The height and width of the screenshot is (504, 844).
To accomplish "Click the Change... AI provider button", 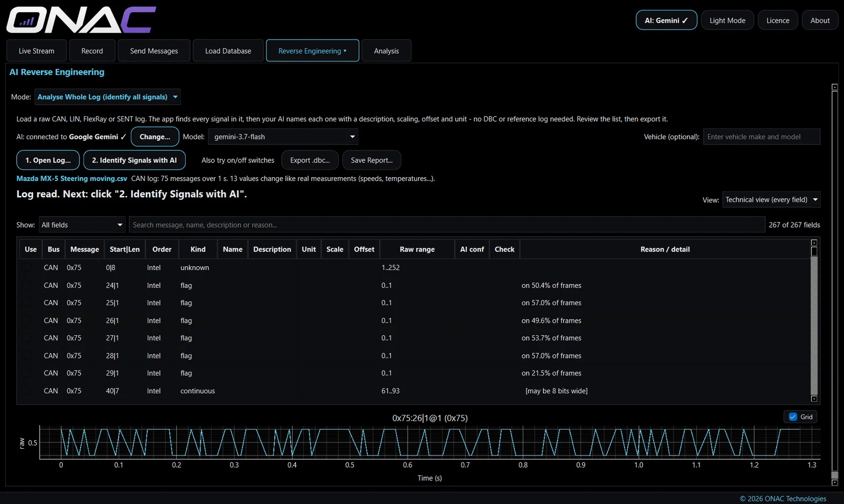I will pyautogui.click(x=155, y=137).
